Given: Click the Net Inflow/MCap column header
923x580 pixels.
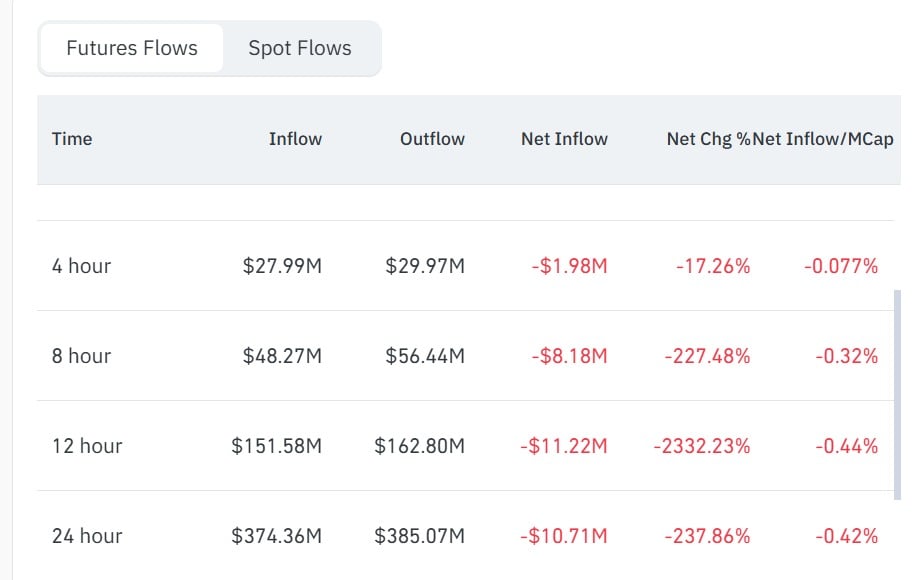Looking at the screenshot, I should pos(823,139).
